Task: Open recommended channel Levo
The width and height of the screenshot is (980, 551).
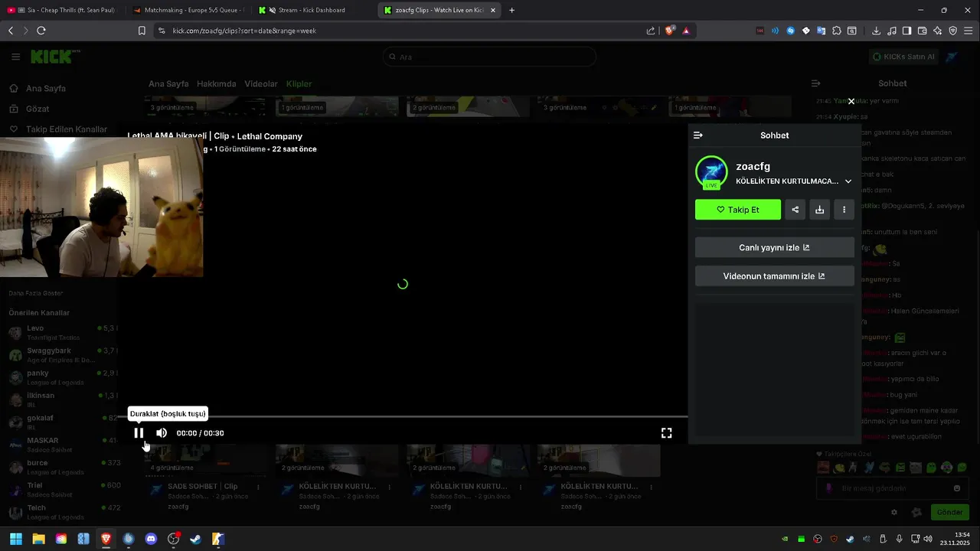Action: click(x=61, y=332)
